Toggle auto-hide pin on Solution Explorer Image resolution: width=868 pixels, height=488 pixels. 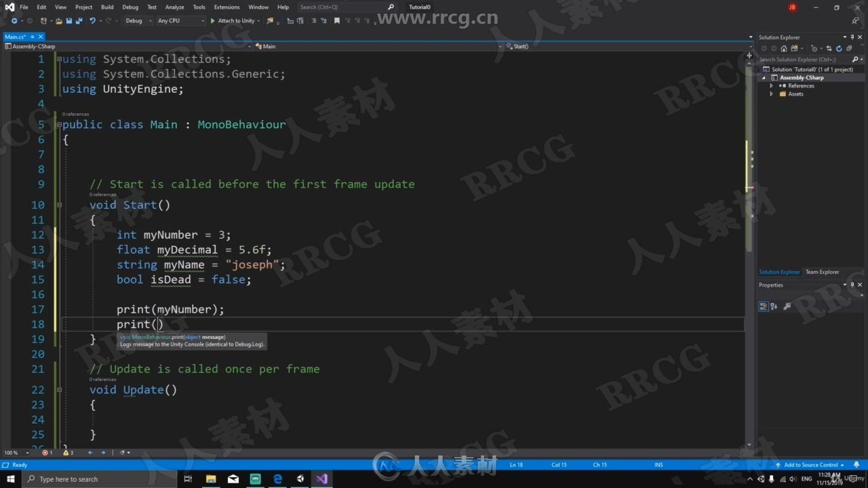[852, 37]
